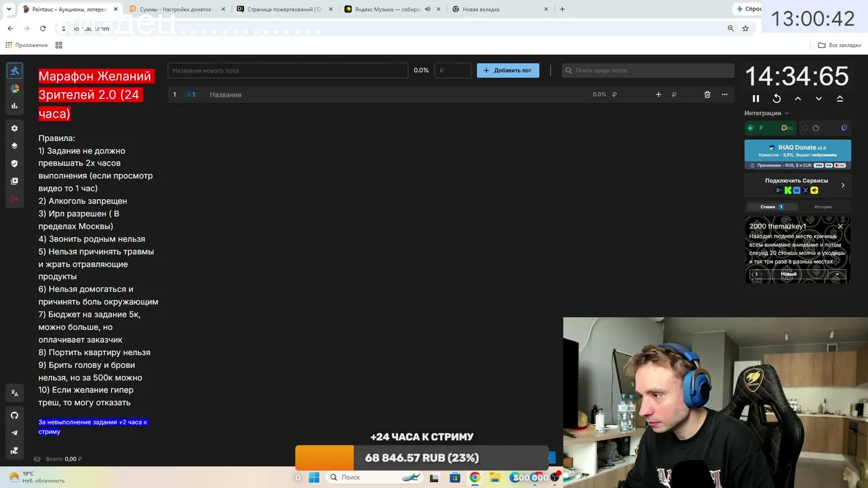The height and width of the screenshot is (488, 868).
Task: Switch to the Страница пожертвований tab
Action: (283, 9)
